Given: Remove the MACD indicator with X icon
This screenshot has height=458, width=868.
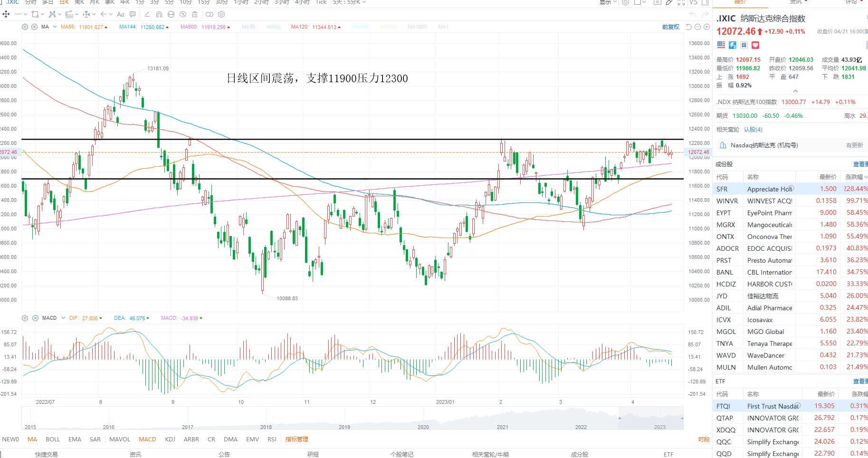Looking at the screenshot, I should (35, 318).
